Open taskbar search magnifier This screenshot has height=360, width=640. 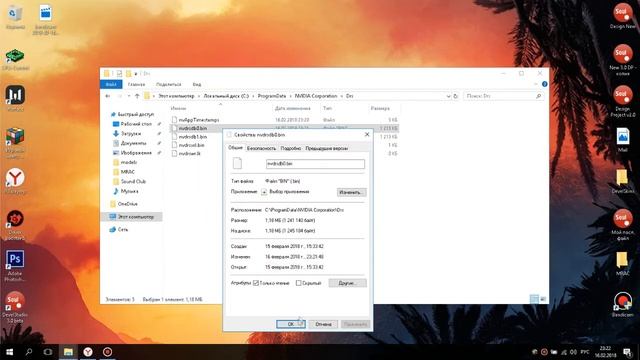29,352
